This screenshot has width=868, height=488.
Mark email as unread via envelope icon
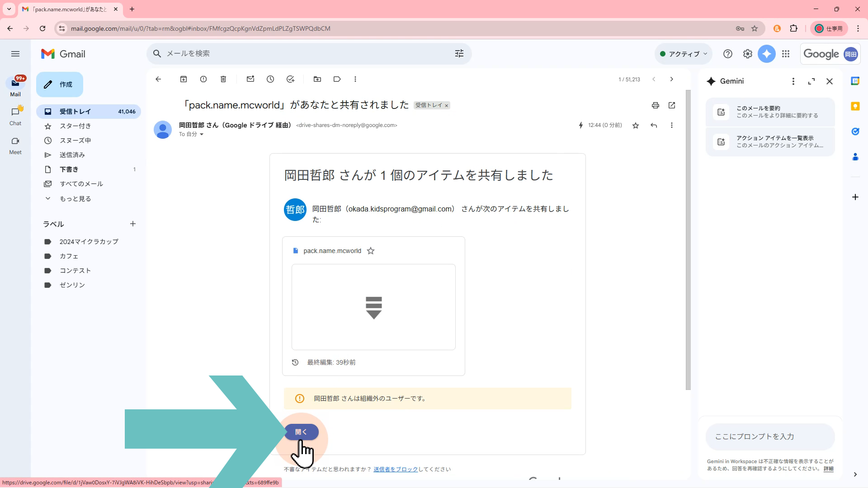tap(250, 79)
